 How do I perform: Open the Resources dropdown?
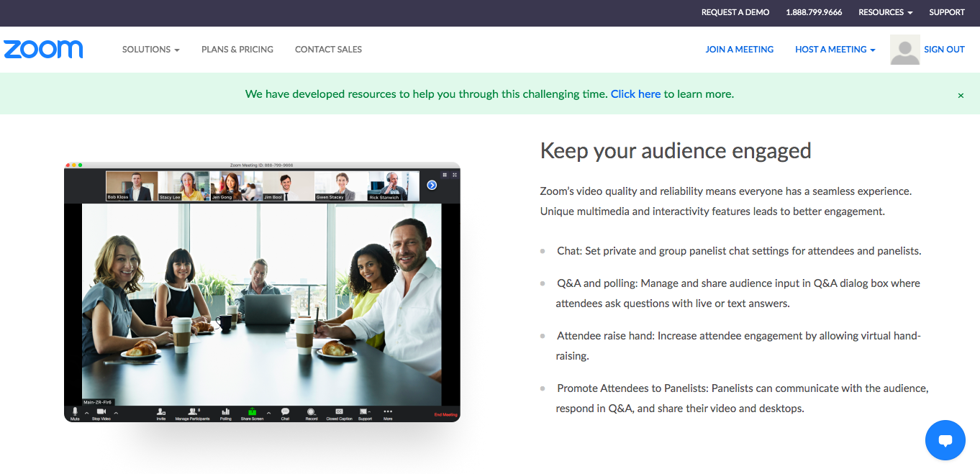(x=885, y=12)
